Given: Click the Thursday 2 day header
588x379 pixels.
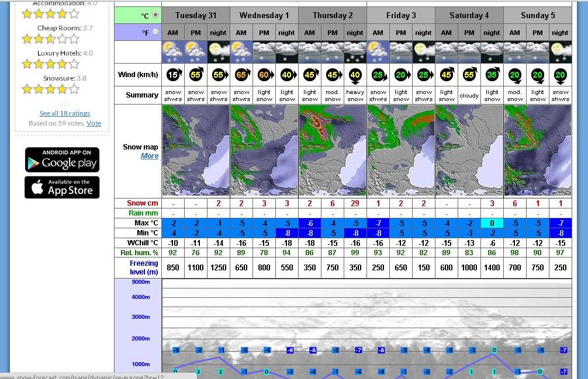Looking at the screenshot, I should (x=333, y=15).
